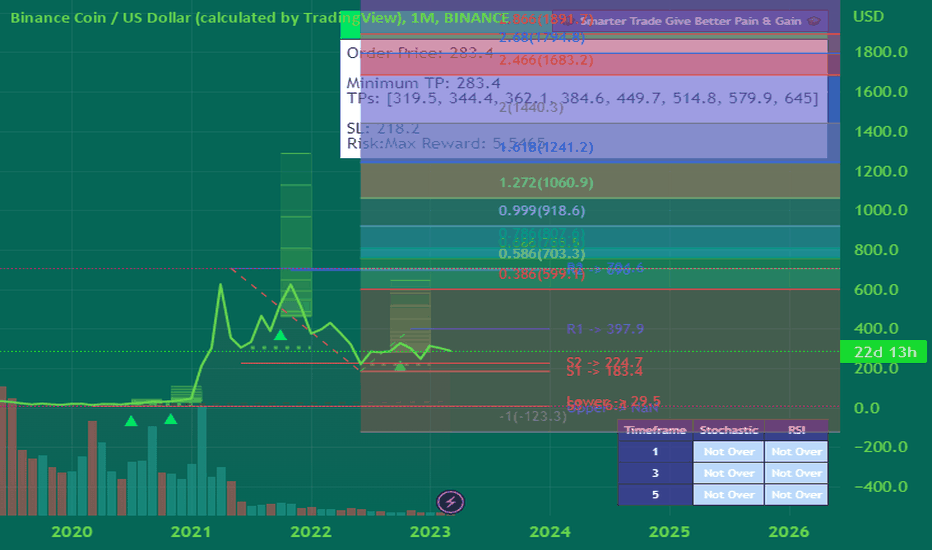Click RSI Not Over cell for timeframe 3

[796, 473]
